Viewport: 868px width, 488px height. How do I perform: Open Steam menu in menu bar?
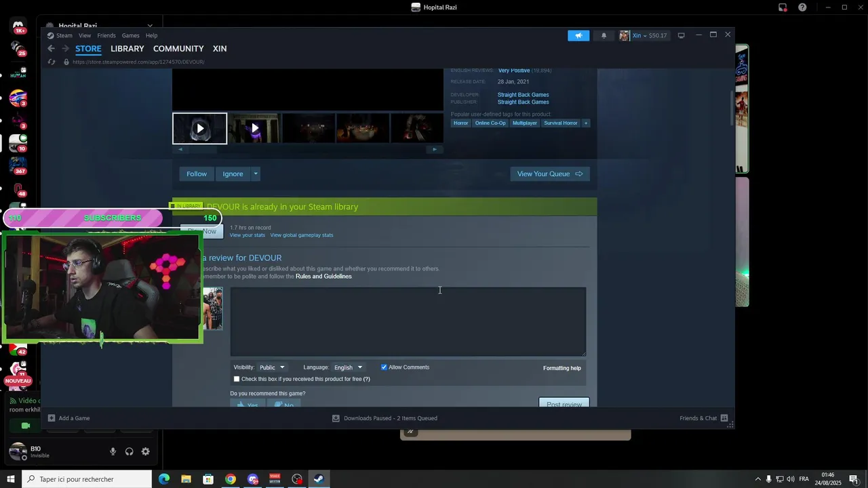64,35
